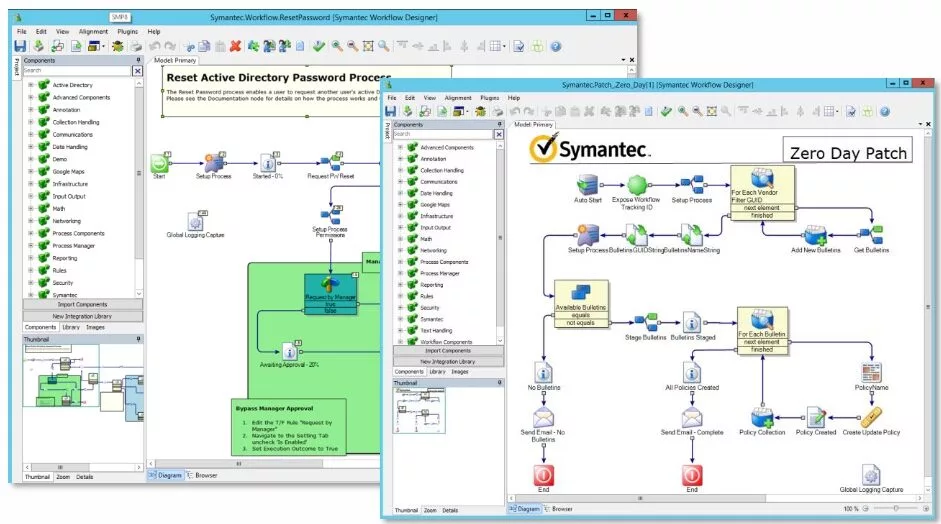941x524 pixels.
Task: Click red delete X in ResetPassword toolbar
Action: [x=235, y=46]
